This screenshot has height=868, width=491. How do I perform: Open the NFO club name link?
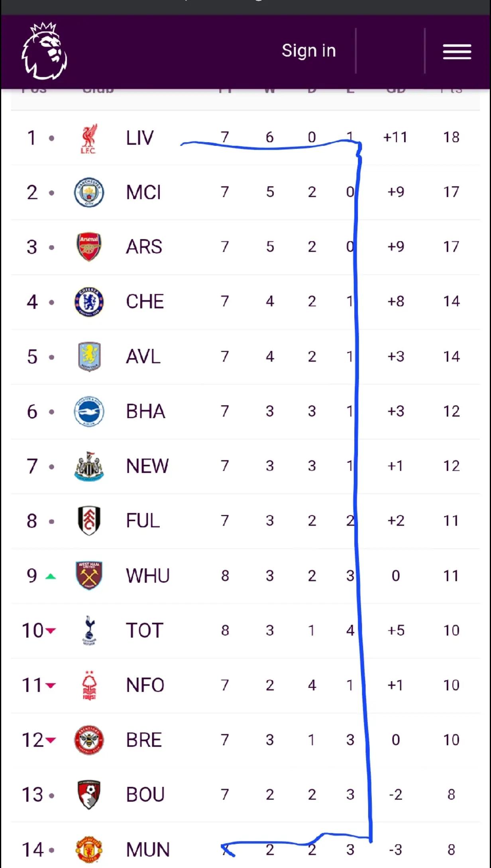click(145, 685)
